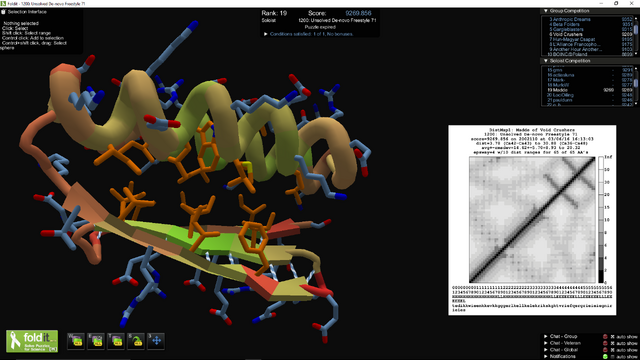Screen dimensions: 640x360
Task: Click the green Notifications status indicator
Action: [x=605, y=356]
